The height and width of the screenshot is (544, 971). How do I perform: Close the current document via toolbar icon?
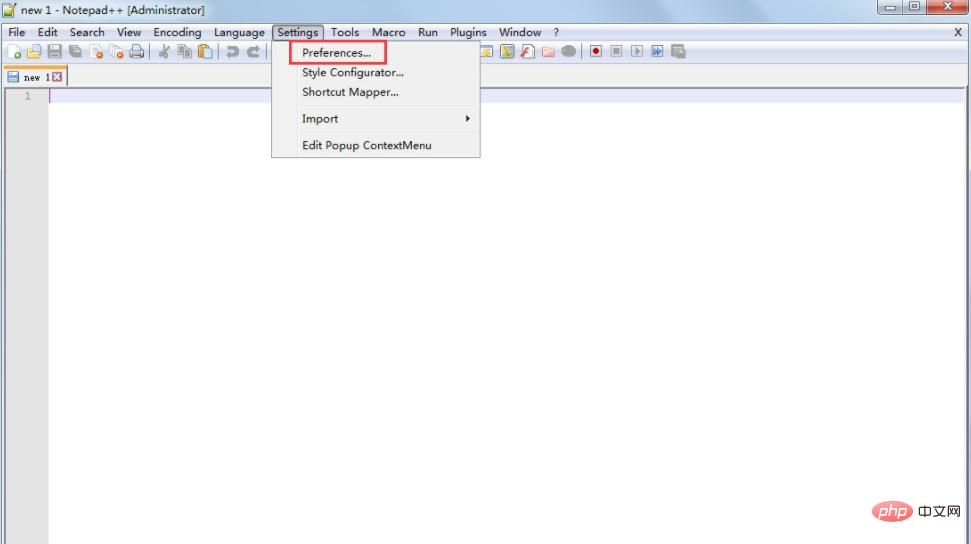click(96, 51)
